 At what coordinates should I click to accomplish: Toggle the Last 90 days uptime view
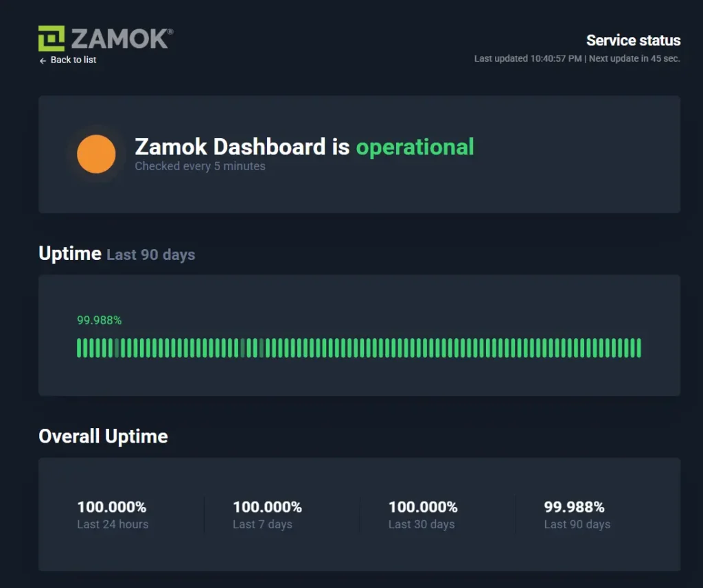click(x=150, y=255)
